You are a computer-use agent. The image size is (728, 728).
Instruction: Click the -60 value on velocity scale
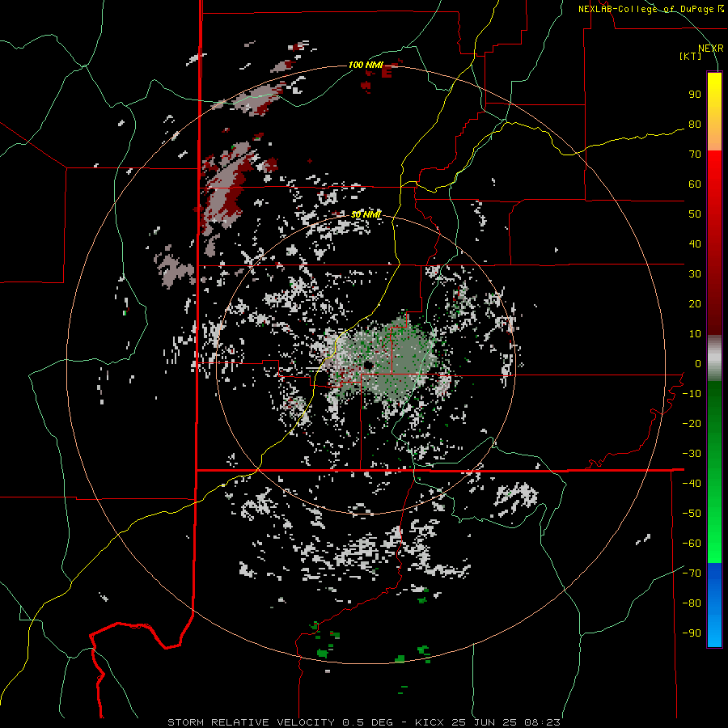(692, 544)
